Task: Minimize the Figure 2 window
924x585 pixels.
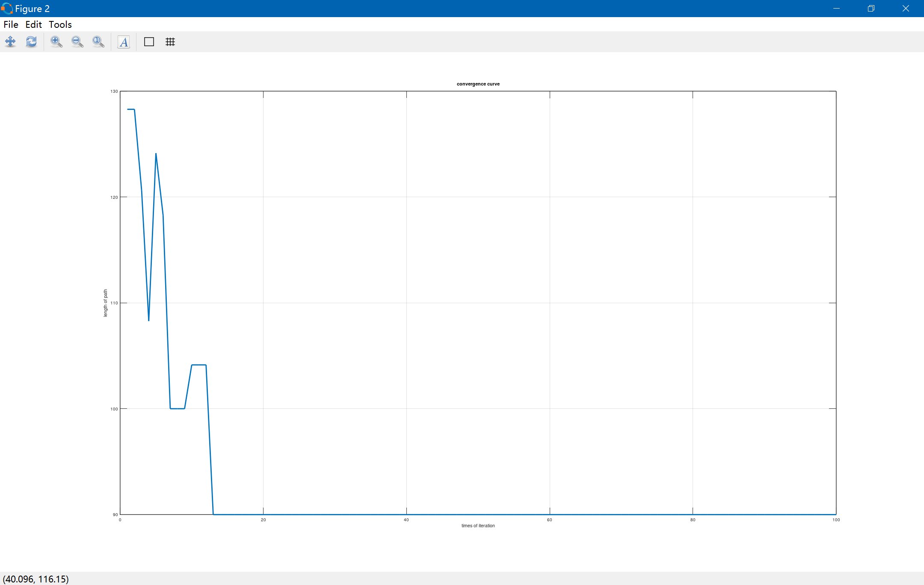Action: click(836, 9)
